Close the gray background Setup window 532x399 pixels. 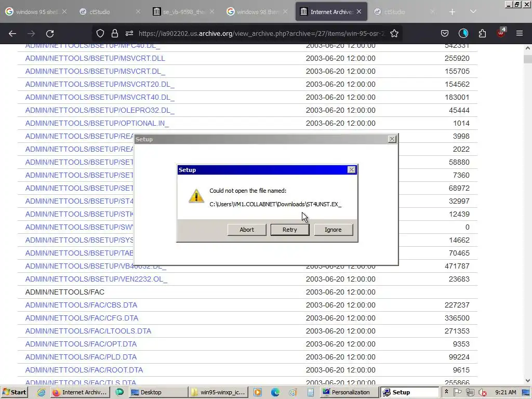click(392, 139)
